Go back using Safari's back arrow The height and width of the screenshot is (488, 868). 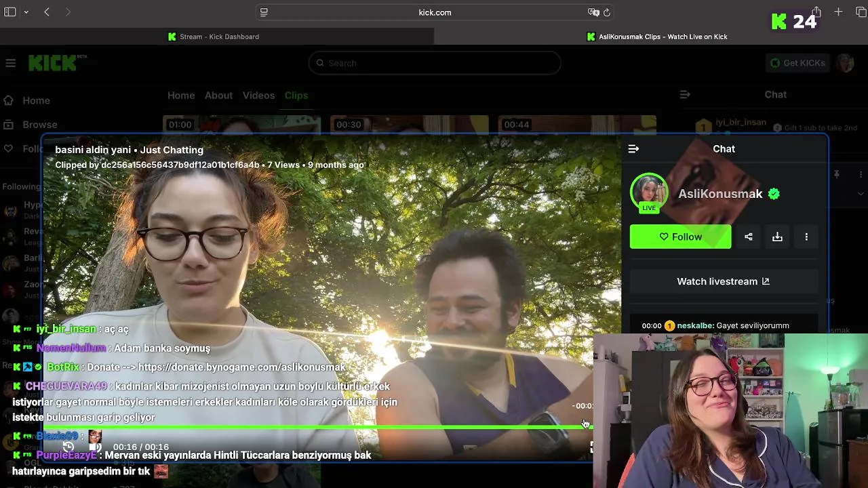[x=47, y=12]
